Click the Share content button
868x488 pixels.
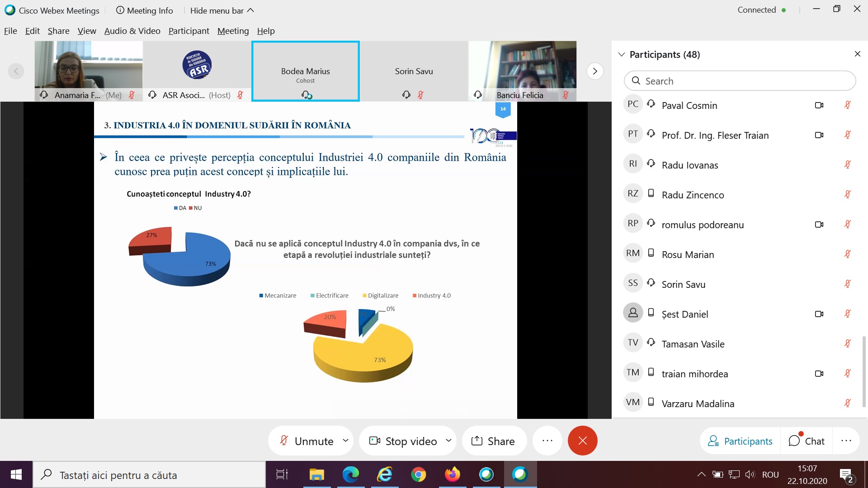494,441
